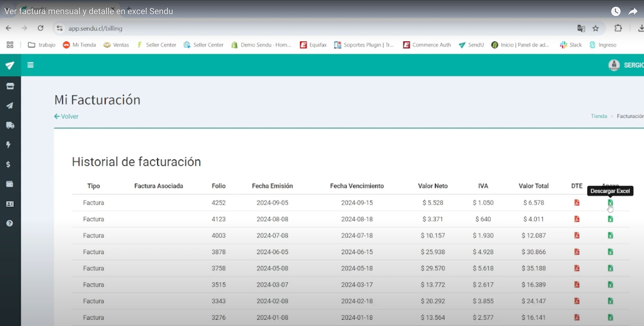Viewport: 644px width, 326px height.
Task: Open PDF DTE for folio 4123
Action: (x=577, y=219)
